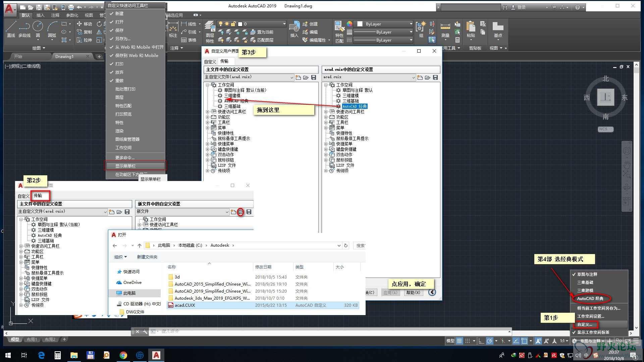644x362 pixels.
Task: Click 新建文件夹 in the Open dialog
Action: coord(147,257)
